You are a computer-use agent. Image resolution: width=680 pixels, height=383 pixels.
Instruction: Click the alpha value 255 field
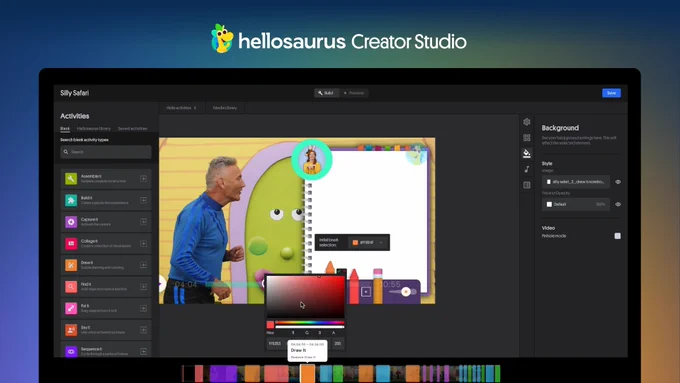click(x=338, y=344)
